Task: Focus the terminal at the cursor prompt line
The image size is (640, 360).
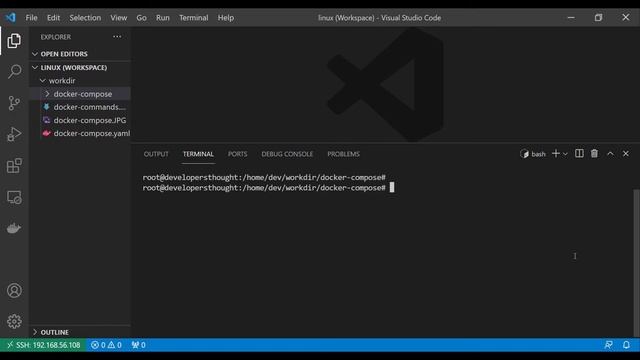Action: 268,188
